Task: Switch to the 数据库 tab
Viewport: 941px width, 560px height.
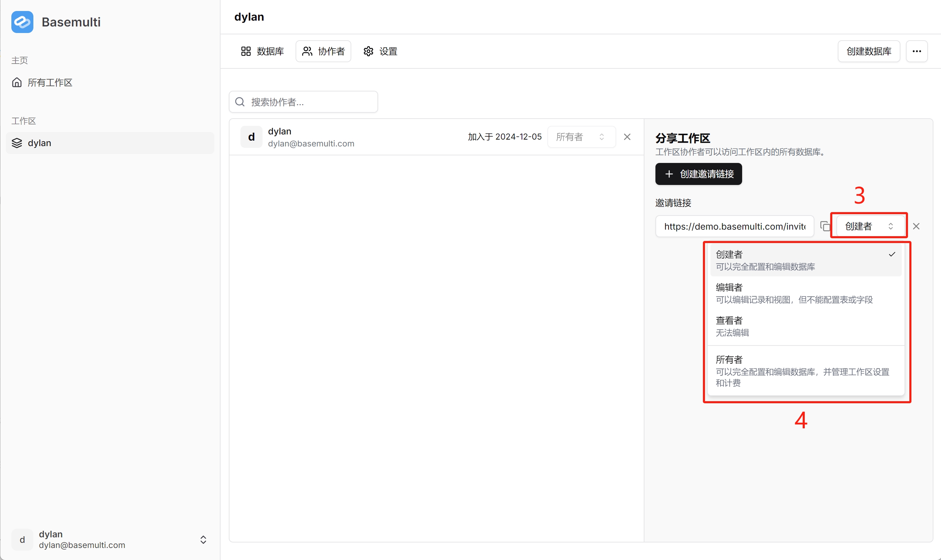Action: pos(263,51)
